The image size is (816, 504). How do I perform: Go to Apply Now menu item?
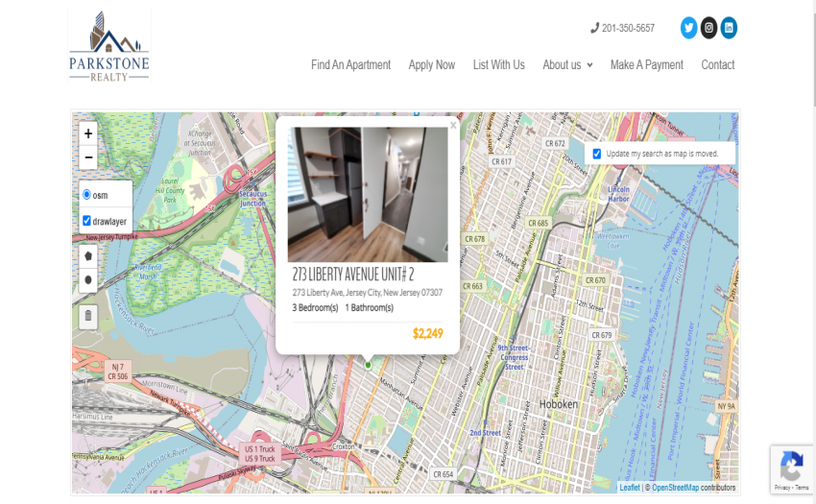coord(431,65)
